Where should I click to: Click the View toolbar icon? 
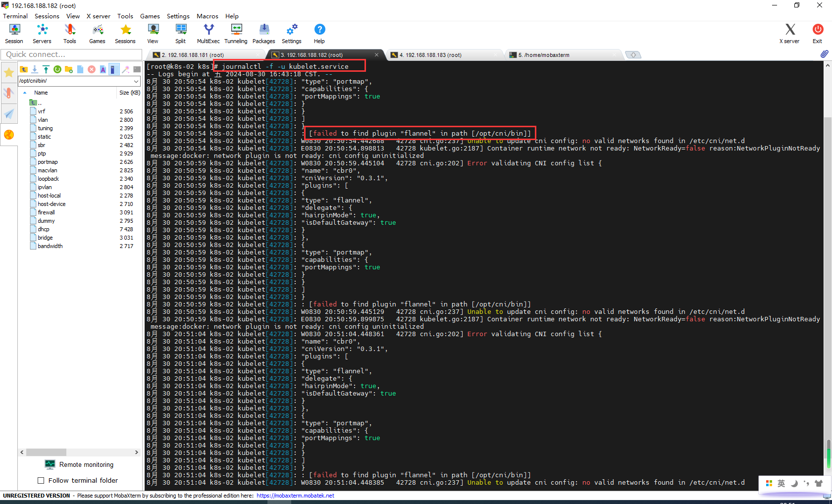[x=153, y=34]
